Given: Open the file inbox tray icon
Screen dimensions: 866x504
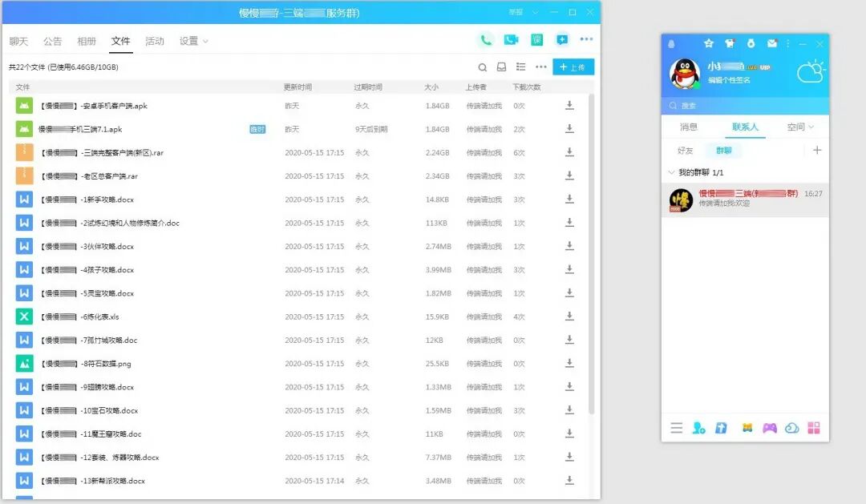Looking at the screenshot, I should tap(501, 67).
